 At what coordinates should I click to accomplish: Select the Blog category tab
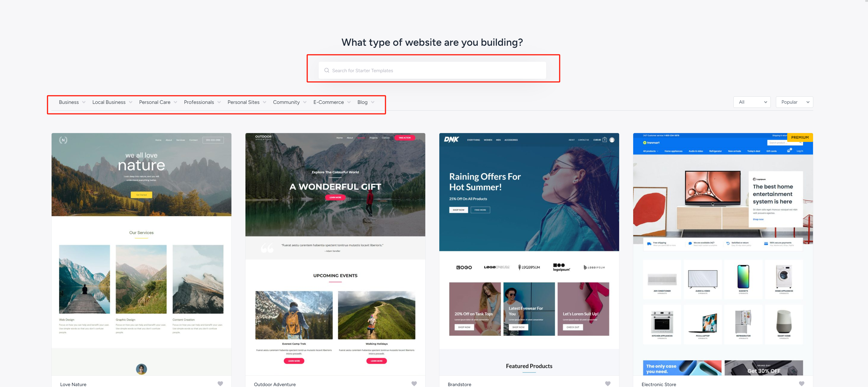coord(363,102)
